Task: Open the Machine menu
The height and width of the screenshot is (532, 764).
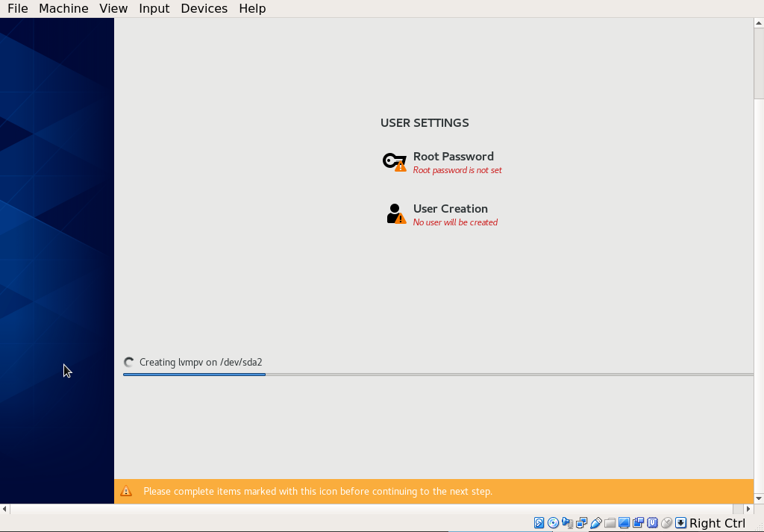Action: [x=63, y=8]
